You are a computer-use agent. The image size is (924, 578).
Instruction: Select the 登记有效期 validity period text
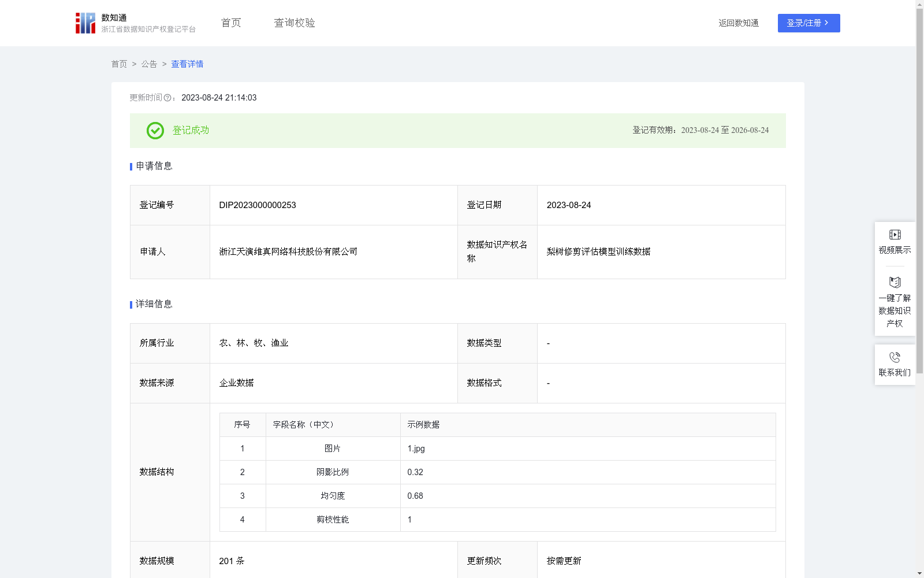(x=701, y=131)
